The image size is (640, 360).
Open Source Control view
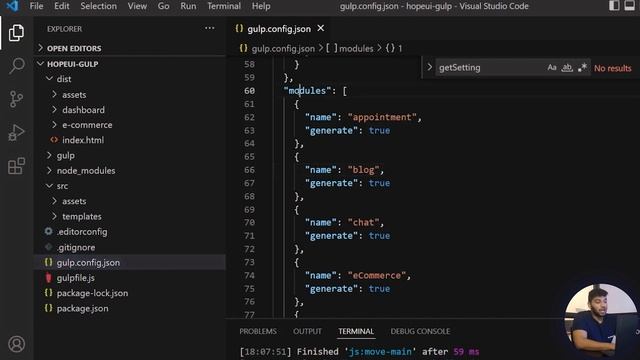[16, 99]
